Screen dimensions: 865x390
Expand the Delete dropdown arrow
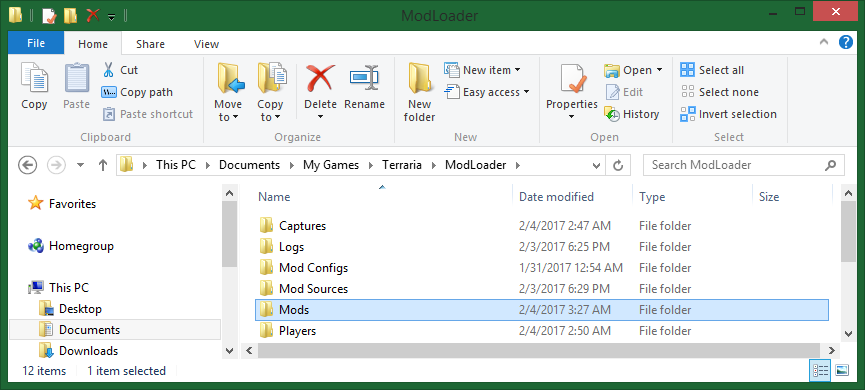coord(321,117)
